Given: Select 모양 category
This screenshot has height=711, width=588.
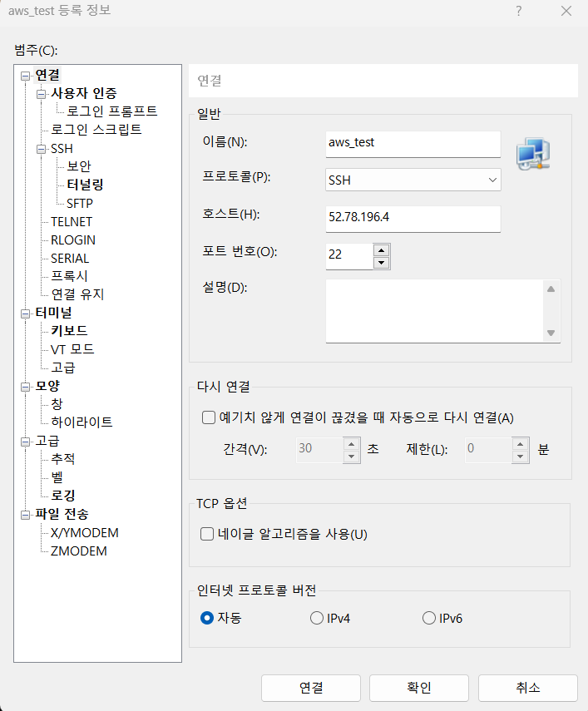Looking at the screenshot, I should pyautogui.click(x=47, y=386).
